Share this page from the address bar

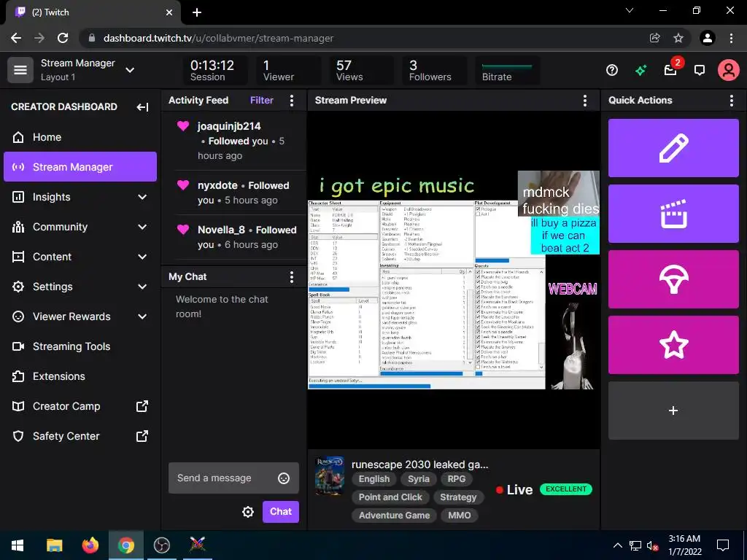pyautogui.click(x=655, y=38)
